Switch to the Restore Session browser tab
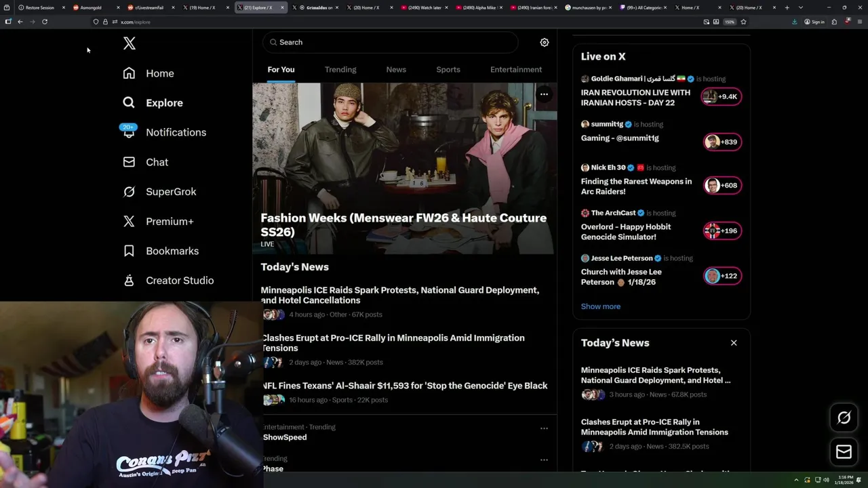868x488 pixels. coord(39,7)
